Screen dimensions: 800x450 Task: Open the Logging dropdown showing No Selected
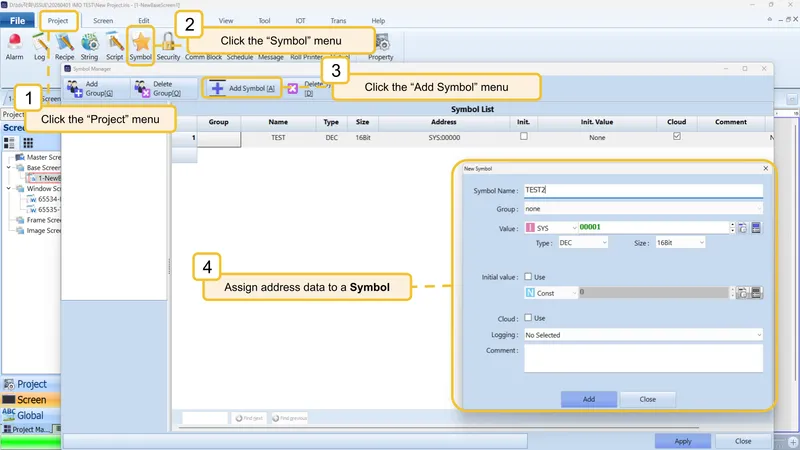click(643, 335)
